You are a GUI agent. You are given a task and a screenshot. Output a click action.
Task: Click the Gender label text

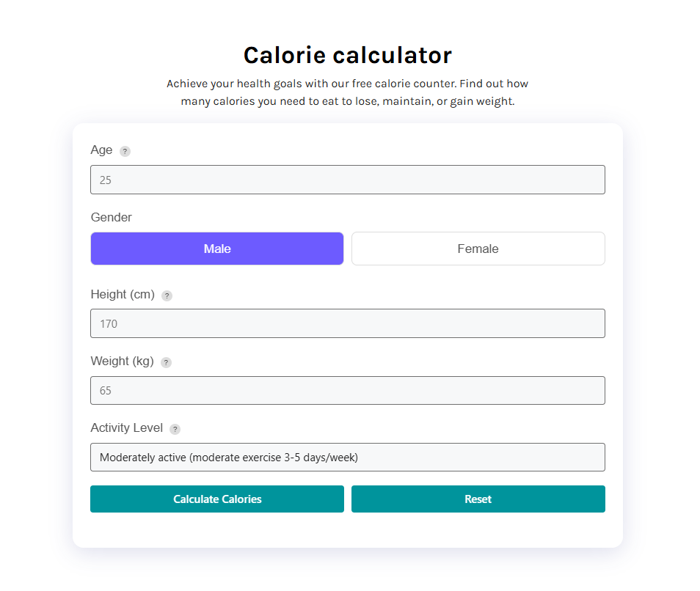pos(112,217)
